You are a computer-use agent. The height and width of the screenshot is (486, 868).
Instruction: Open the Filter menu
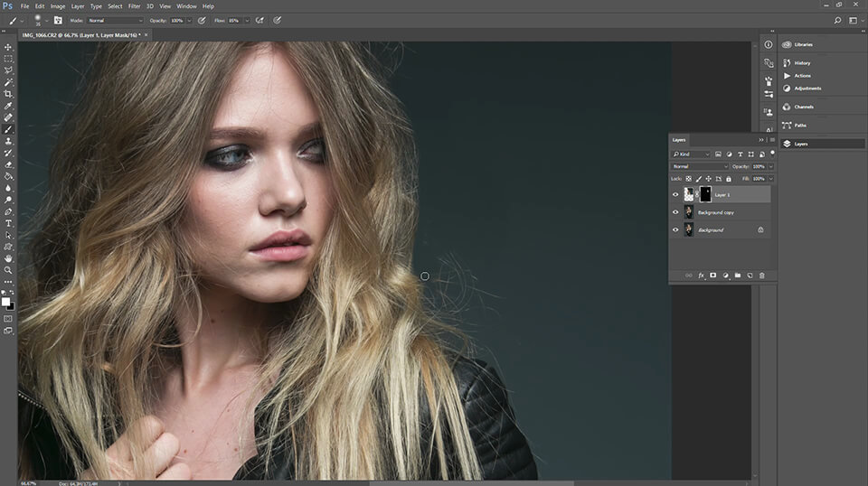click(x=135, y=6)
